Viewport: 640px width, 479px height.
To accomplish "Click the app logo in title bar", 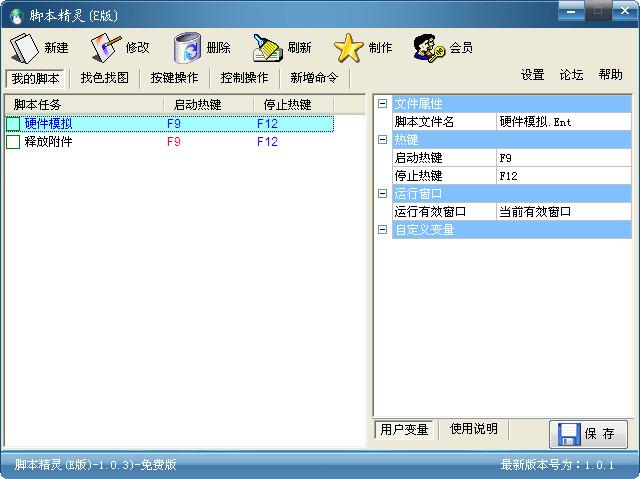I will click(17, 16).
